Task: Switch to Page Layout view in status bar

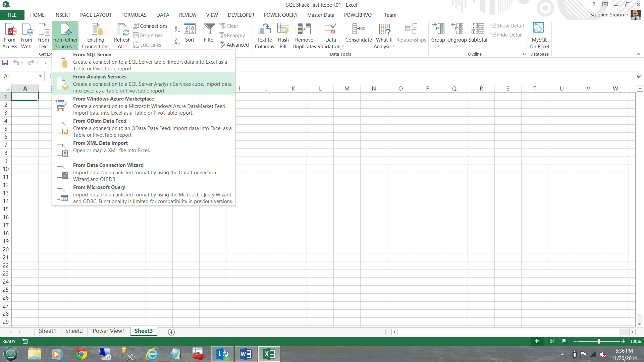Action: (551, 341)
